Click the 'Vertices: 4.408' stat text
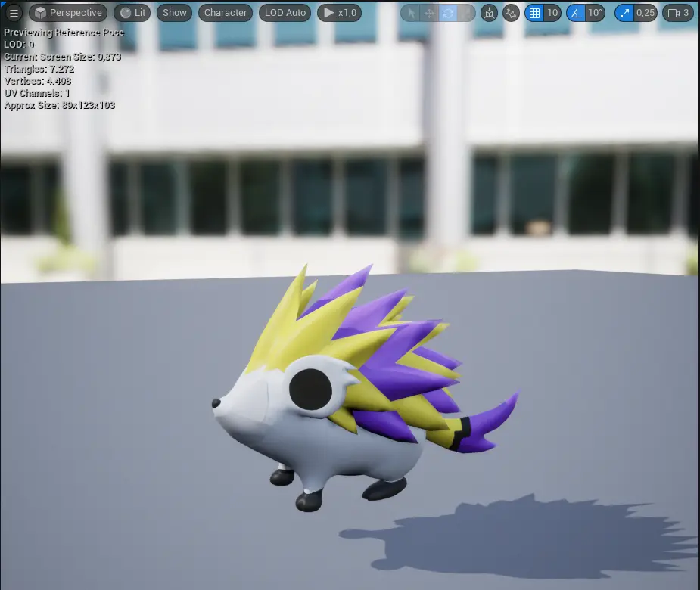 point(38,81)
